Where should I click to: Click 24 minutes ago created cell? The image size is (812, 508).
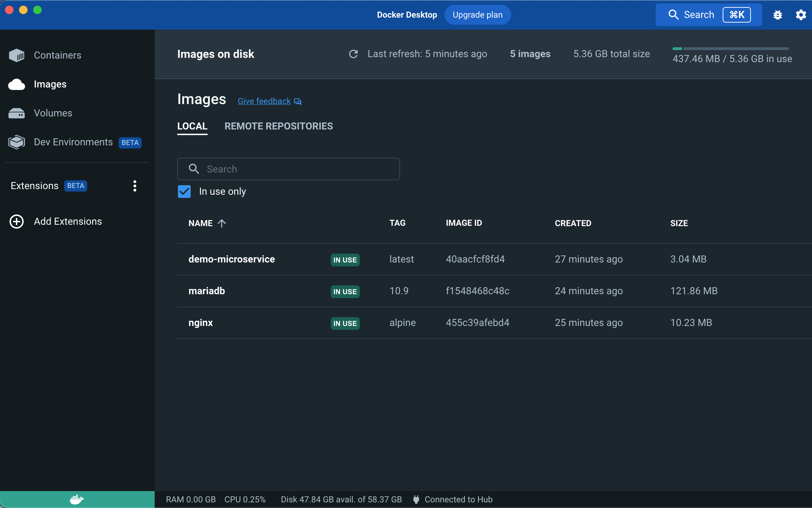coord(589,291)
